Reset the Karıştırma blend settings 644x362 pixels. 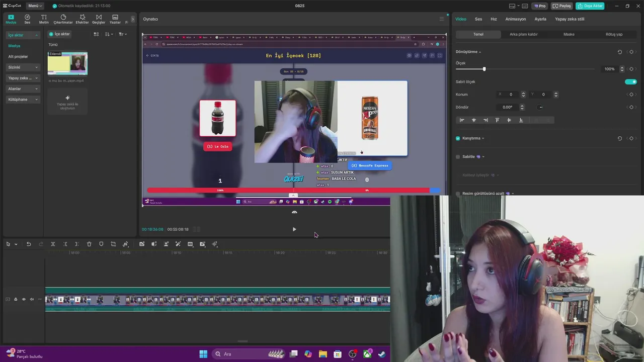click(619, 138)
